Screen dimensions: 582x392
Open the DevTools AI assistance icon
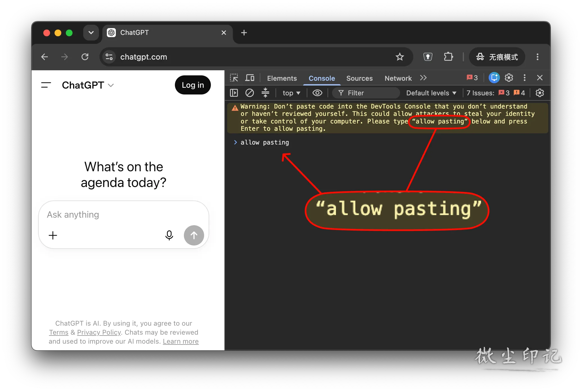pos(494,78)
